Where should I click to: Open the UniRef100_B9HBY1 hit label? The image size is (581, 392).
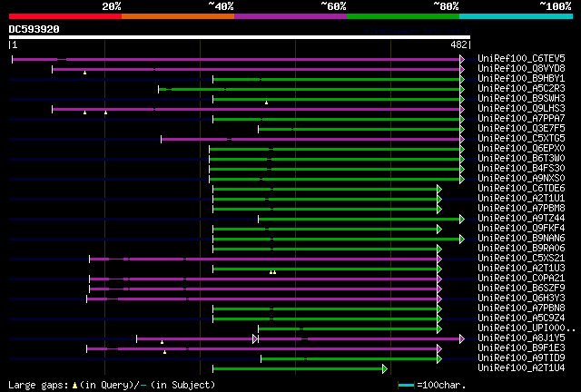coord(521,79)
